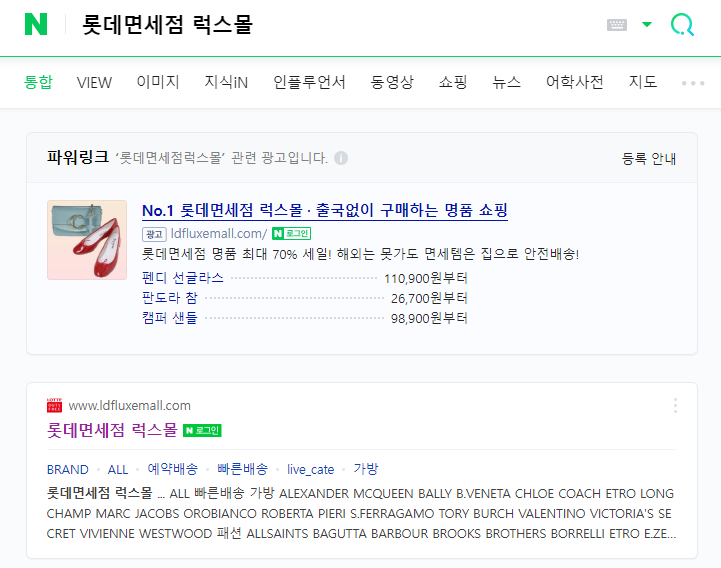
Task: Select the 통합 tab
Action: pos(38,82)
